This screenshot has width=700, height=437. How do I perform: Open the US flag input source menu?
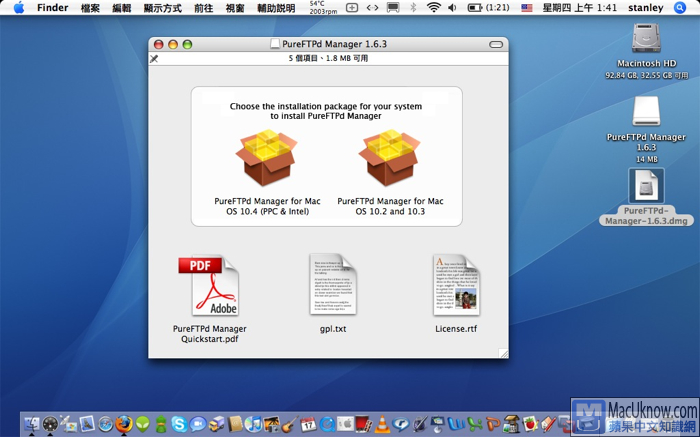(x=527, y=8)
